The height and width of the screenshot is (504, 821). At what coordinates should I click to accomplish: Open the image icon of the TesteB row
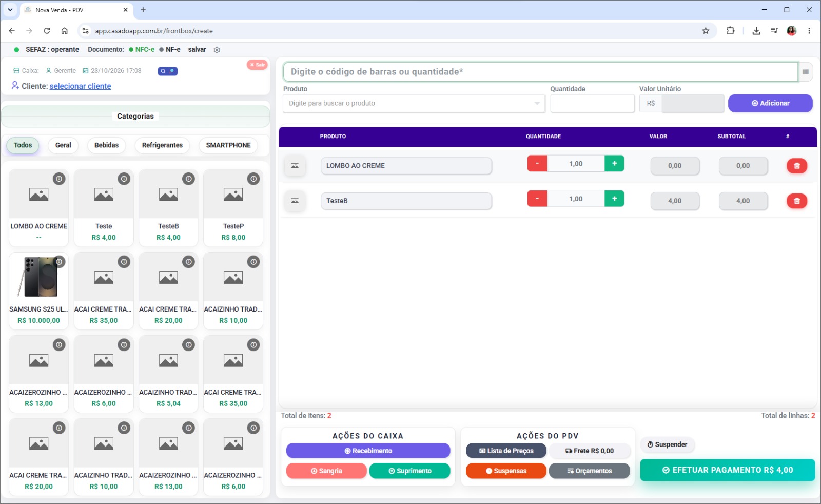click(x=295, y=201)
